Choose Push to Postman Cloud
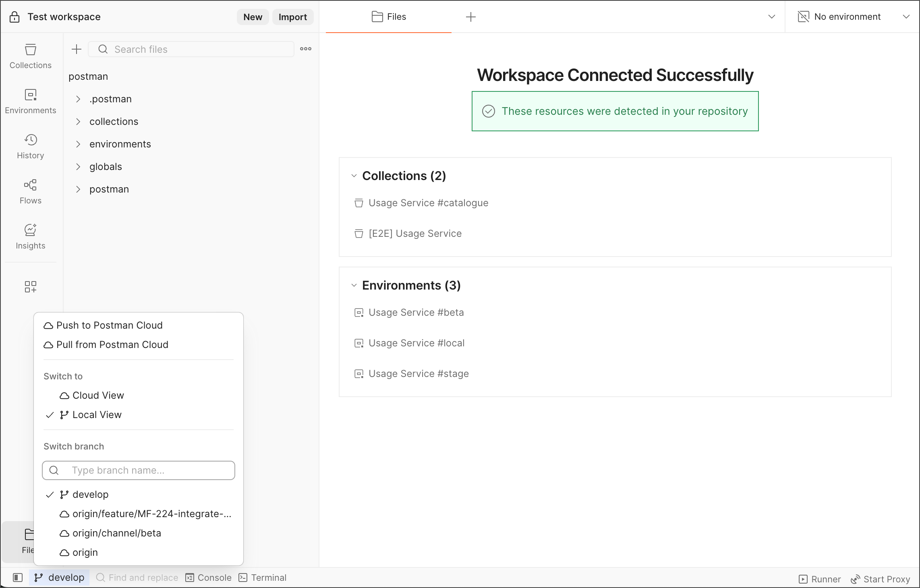This screenshot has height=588, width=920. tap(109, 325)
